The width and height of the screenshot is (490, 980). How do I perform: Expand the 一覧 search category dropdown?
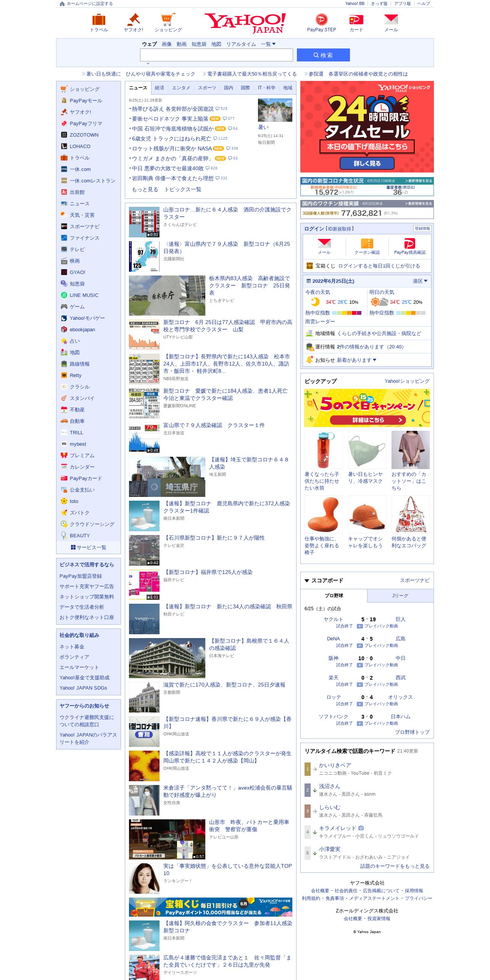pos(268,44)
